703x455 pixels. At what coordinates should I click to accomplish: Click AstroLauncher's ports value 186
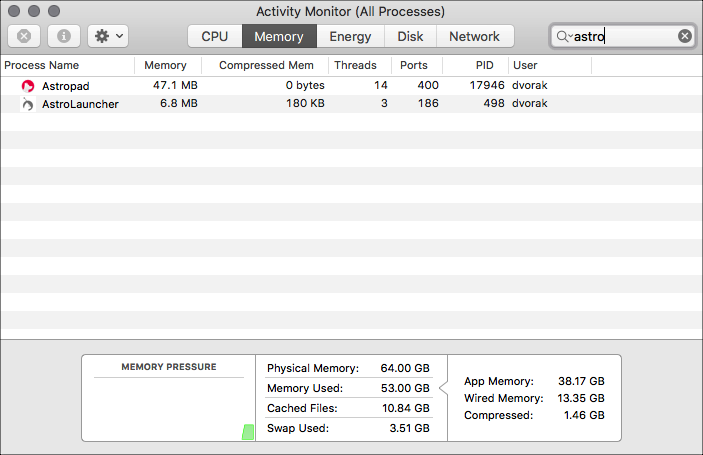coord(428,103)
